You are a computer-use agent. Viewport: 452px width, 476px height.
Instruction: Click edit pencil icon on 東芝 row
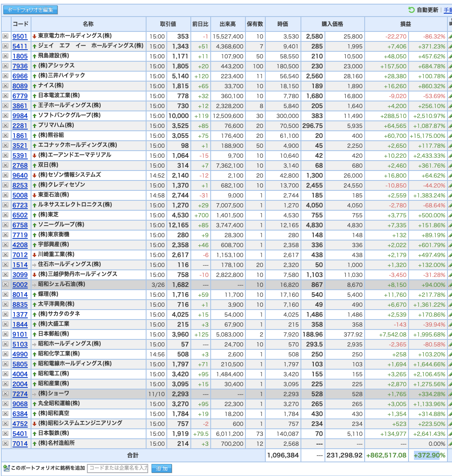click(450, 215)
